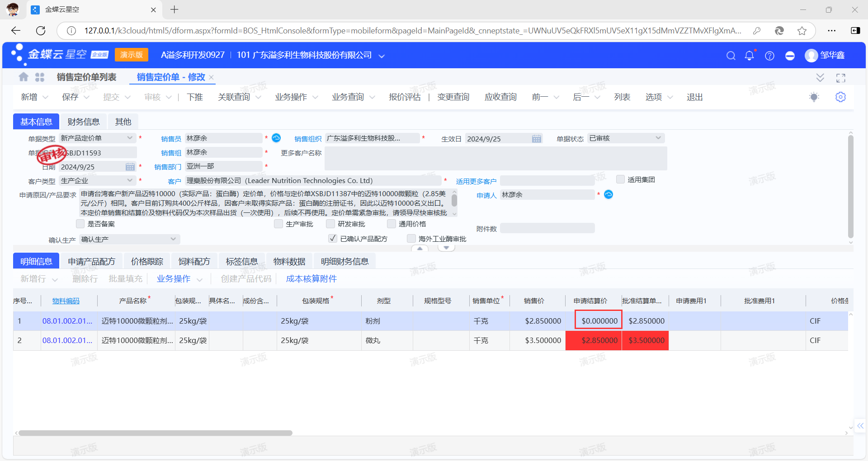Bookmark this page with the star icon
Image resolution: width=868 pixels, height=461 pixels.
click(802, 31)
